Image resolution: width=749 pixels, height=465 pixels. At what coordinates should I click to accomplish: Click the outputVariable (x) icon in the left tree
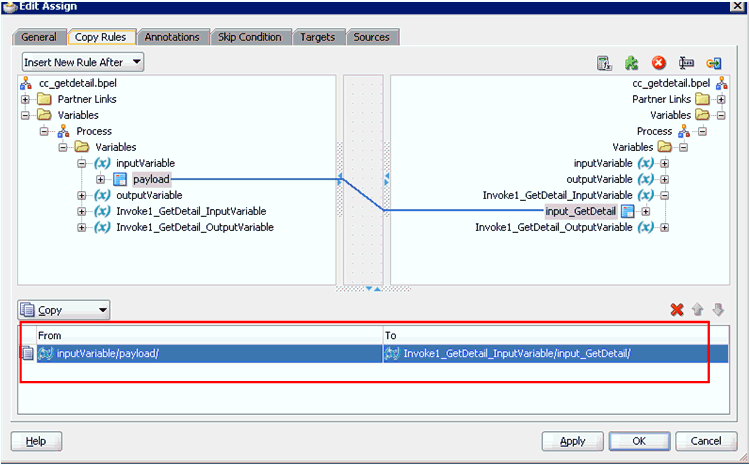point(102,195)
